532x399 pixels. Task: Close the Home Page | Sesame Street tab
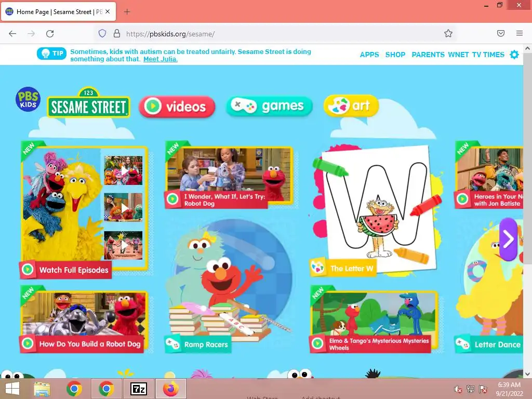tap(108, 11)
